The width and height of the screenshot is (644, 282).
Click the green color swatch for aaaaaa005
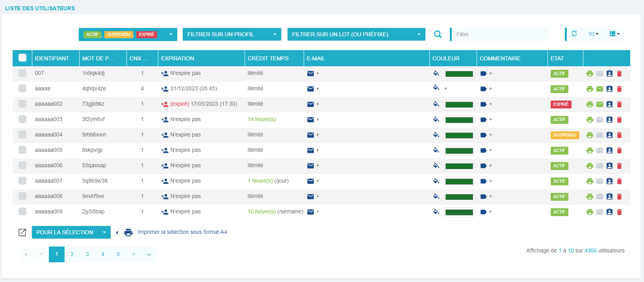pyautogui.click(x=459, y=150)
